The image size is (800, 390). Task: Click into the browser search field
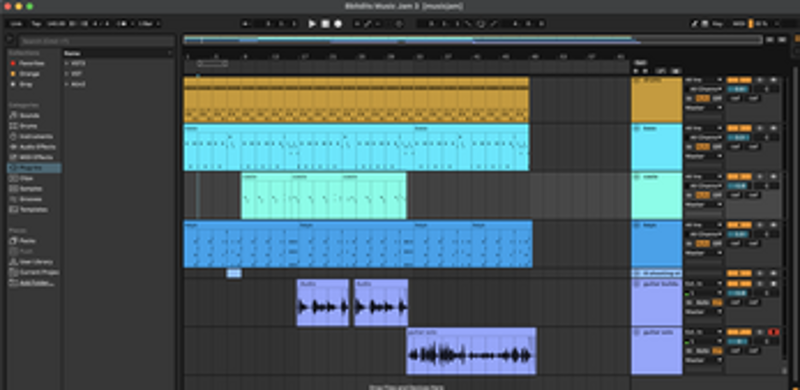(96, 41)
